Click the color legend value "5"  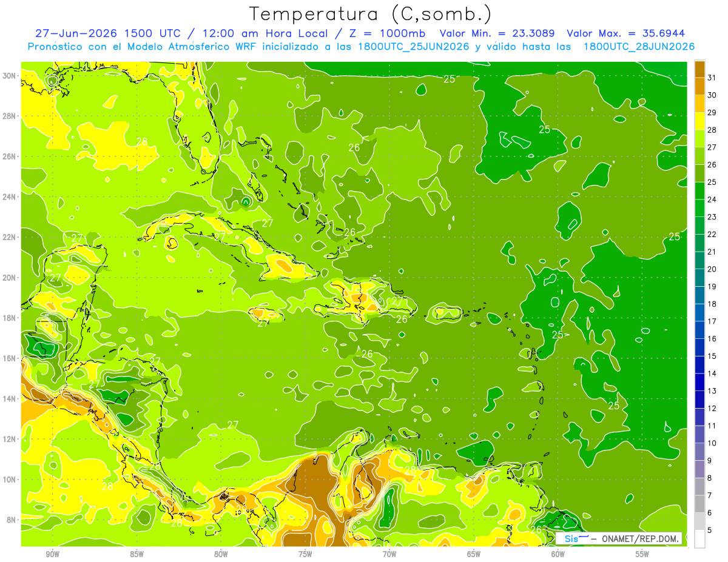tap(710, 530)
